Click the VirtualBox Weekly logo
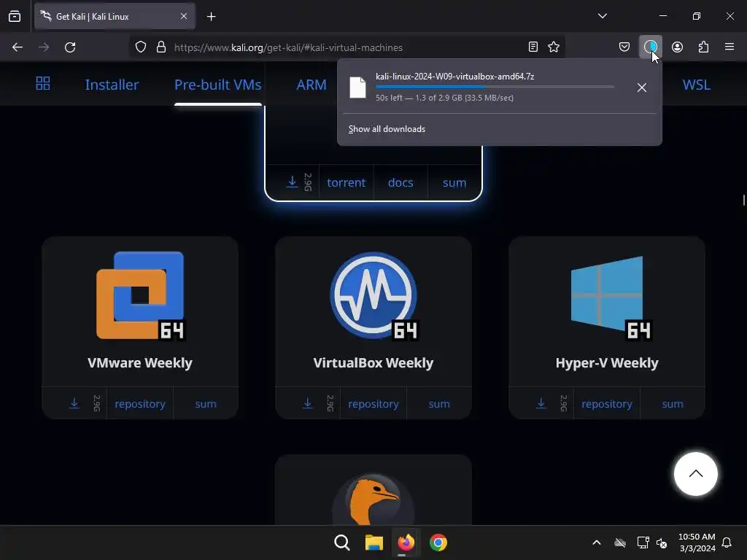Screen dimensions: 747x560 pyautogui.click(x=373, y=295)
